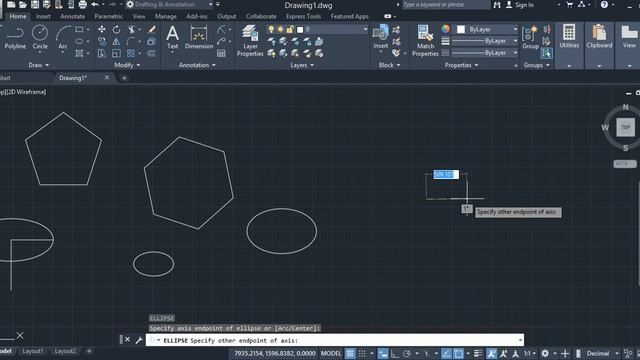The width and height of the screenshot is (640, 360).
Task: Expand the Modify panel
Action: [127, 65]
